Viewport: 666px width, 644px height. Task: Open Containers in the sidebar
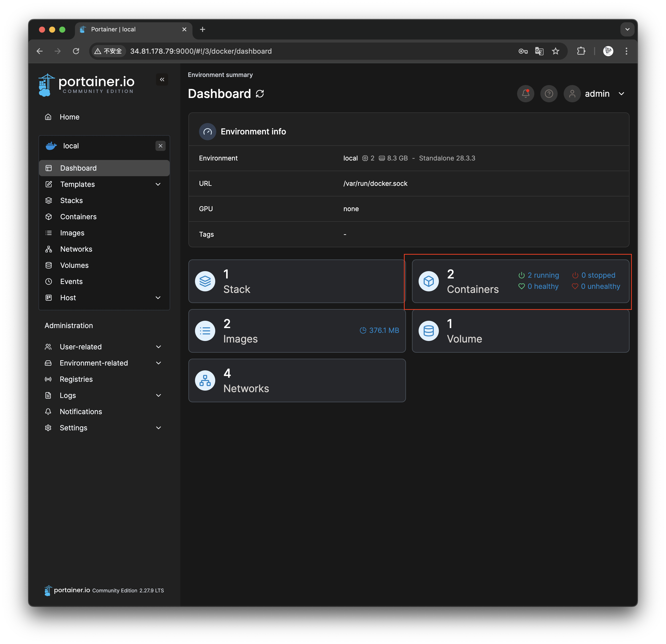coord(78,217)
